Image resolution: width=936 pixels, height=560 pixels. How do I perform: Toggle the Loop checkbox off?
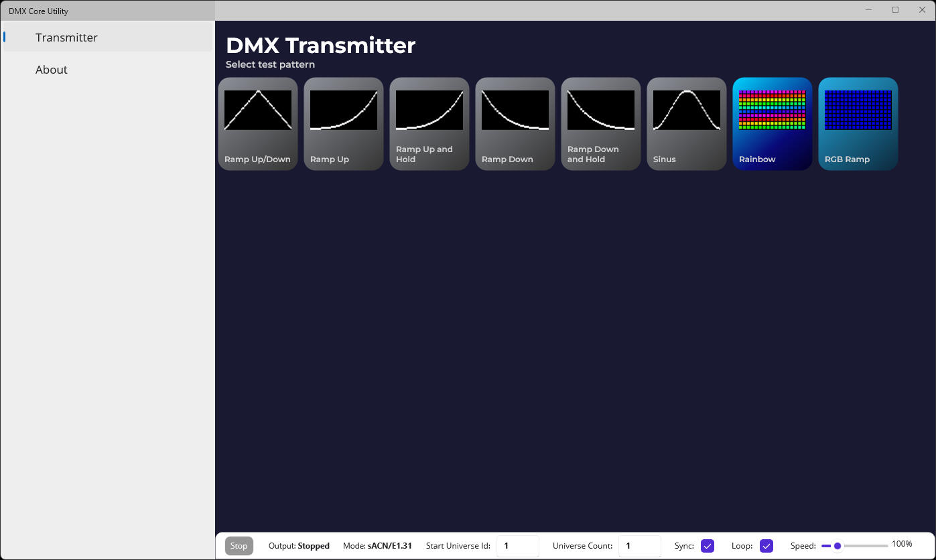(765, 546)
